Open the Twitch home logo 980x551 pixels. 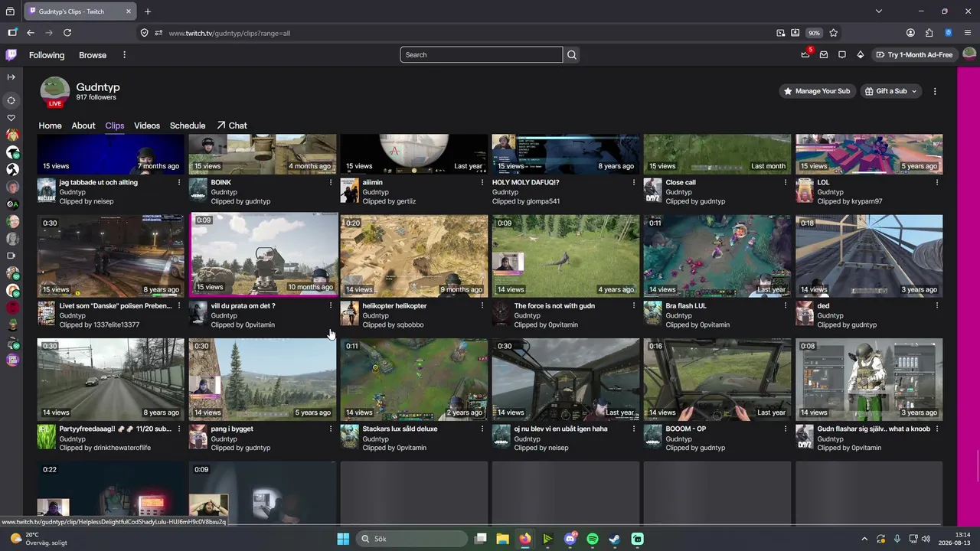click(11, 55)
